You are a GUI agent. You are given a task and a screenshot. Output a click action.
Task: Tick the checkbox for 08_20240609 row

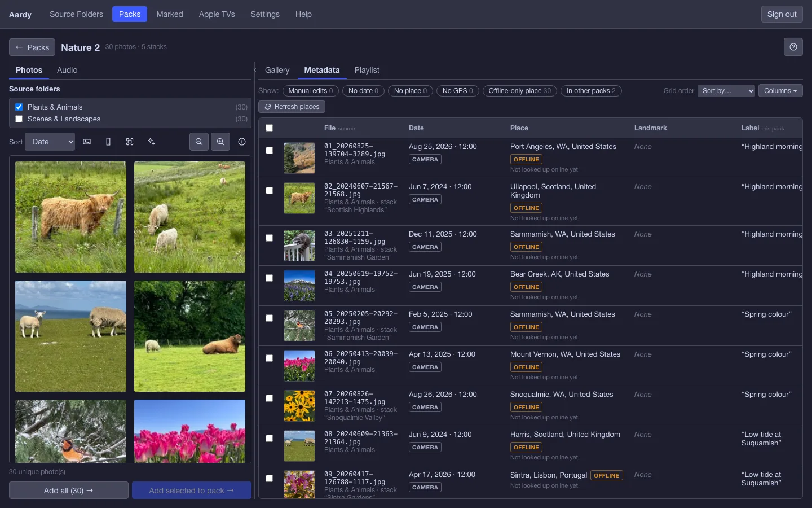[269, 438]
